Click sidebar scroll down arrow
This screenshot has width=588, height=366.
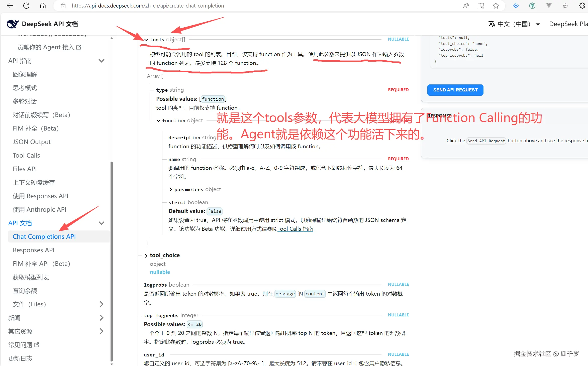pos(112,364)
